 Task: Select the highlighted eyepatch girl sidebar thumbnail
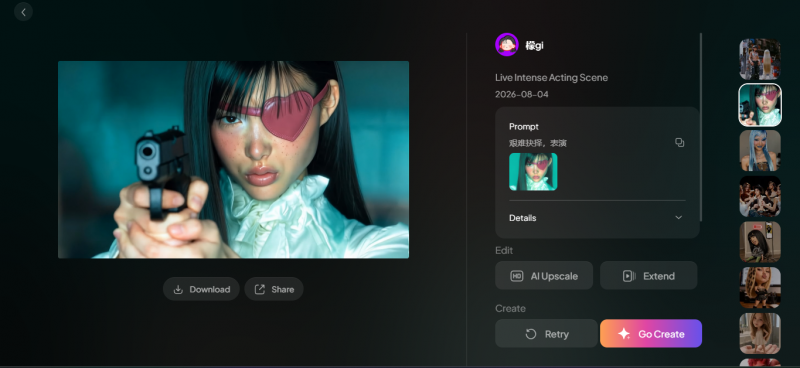760,105
